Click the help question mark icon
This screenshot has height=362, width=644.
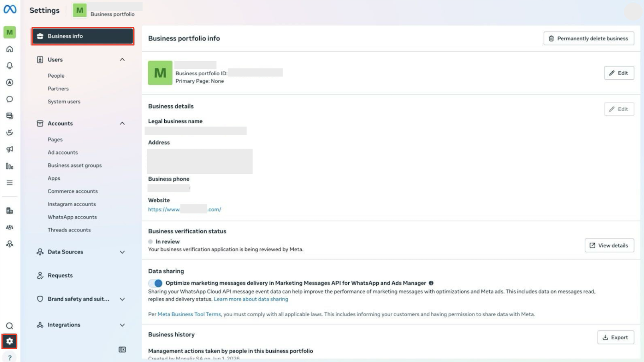pyautogui.click(x=10, y=358)
